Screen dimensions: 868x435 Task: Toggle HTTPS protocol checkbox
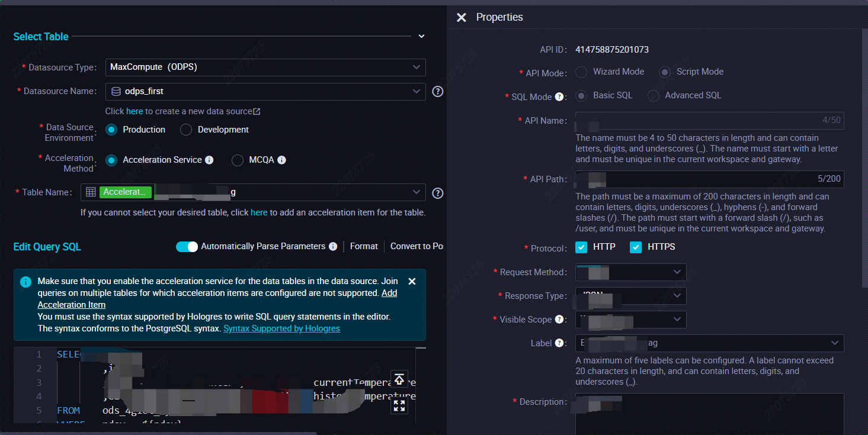(x=636, y=247)
